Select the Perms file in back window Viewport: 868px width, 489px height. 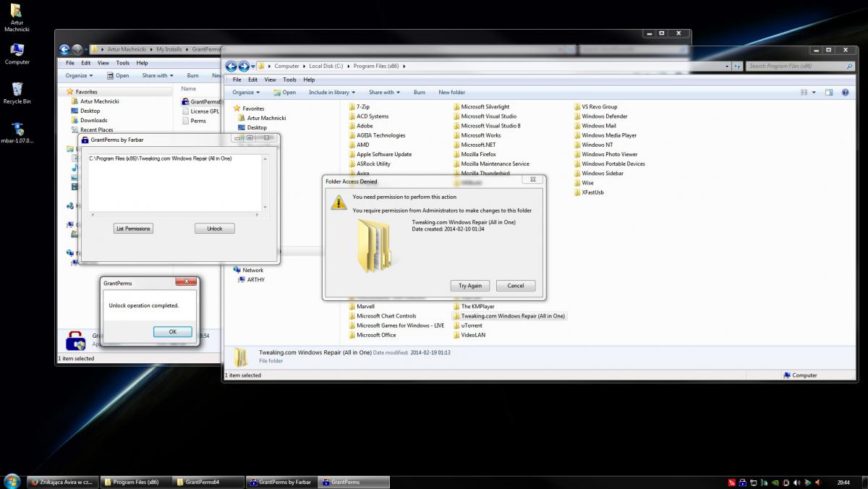(194, 121)
